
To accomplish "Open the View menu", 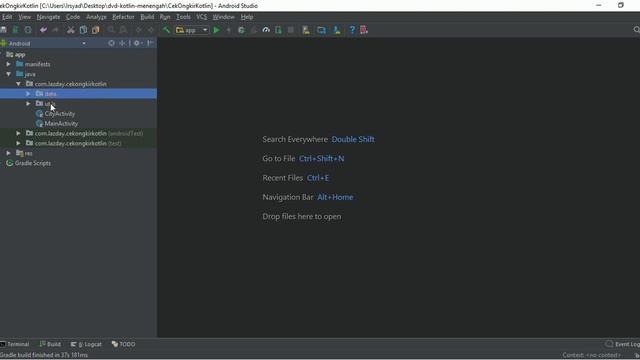I will [x=24, y=17].
